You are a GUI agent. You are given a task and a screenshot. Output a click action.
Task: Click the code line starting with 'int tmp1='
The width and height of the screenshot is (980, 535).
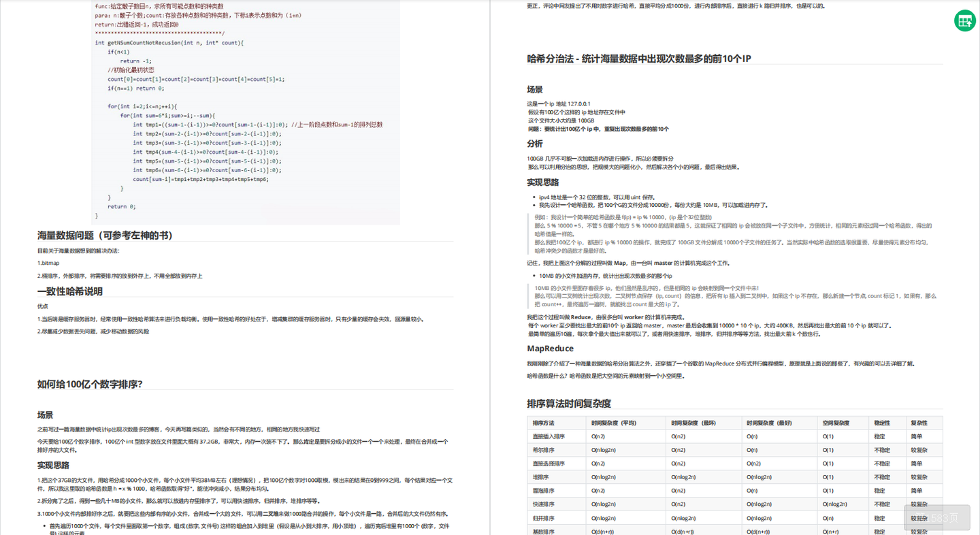258,125
